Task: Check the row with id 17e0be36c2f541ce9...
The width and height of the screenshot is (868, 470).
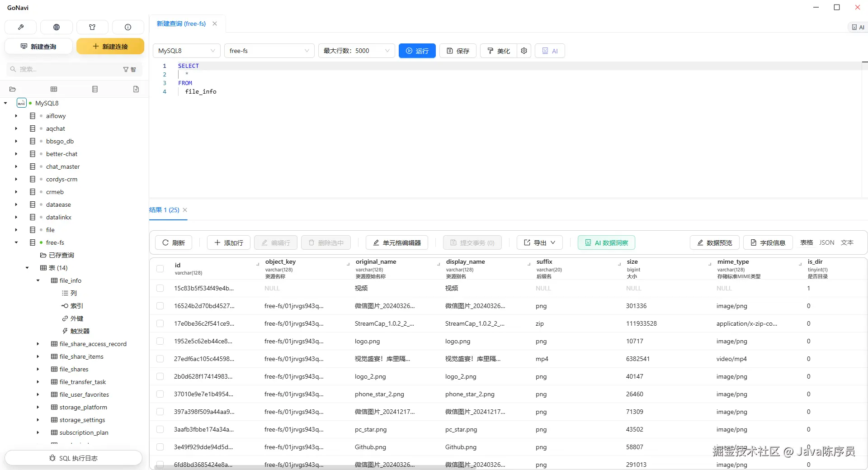Action: click(x=160, y=323)
